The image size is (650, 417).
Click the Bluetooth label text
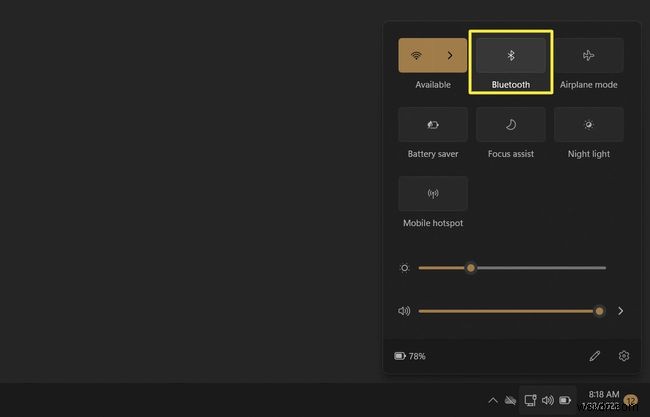pyautogui.click(x=511, y=85)
